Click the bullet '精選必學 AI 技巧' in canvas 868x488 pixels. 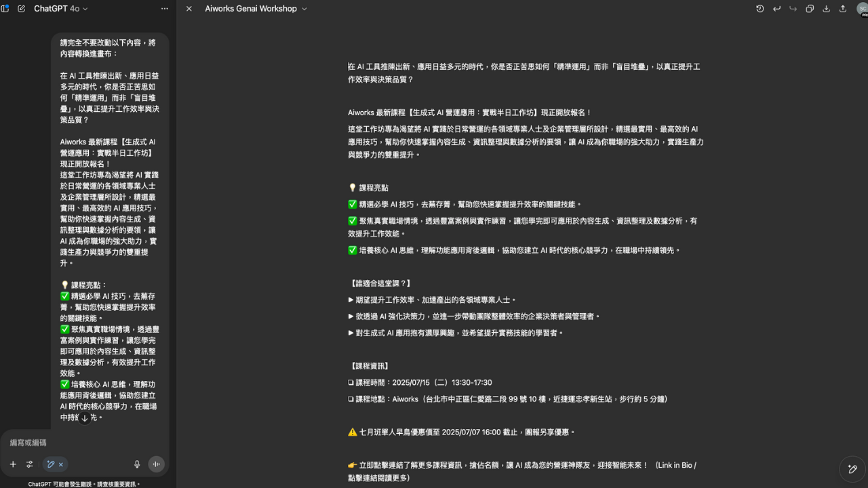(465, 205)
